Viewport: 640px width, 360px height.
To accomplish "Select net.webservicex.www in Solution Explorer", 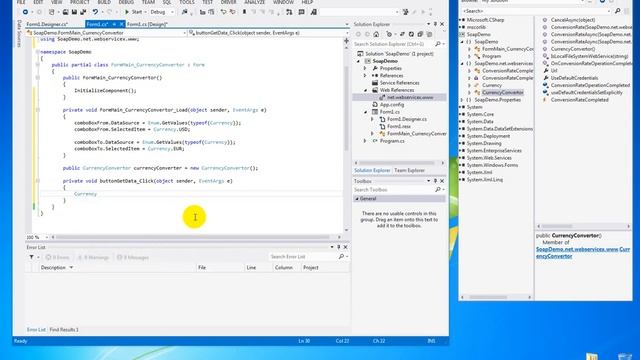I will pos(410,98).
